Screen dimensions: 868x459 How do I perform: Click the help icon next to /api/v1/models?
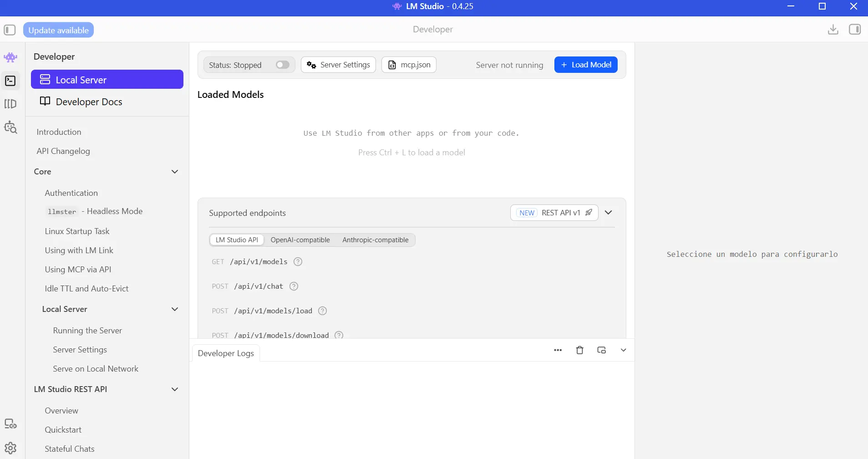click(298, 262)
